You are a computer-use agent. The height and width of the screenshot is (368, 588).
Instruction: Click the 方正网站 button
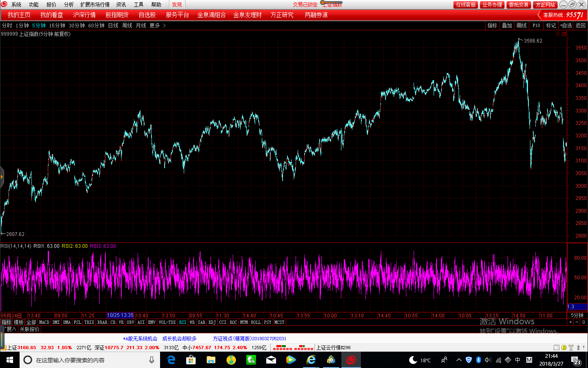pos(545,4)
